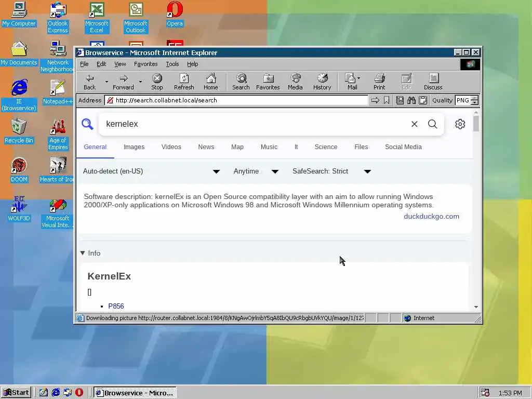Open the Search pane in IE toolbar
Screen dimensions: 532x399
point(241,82)
